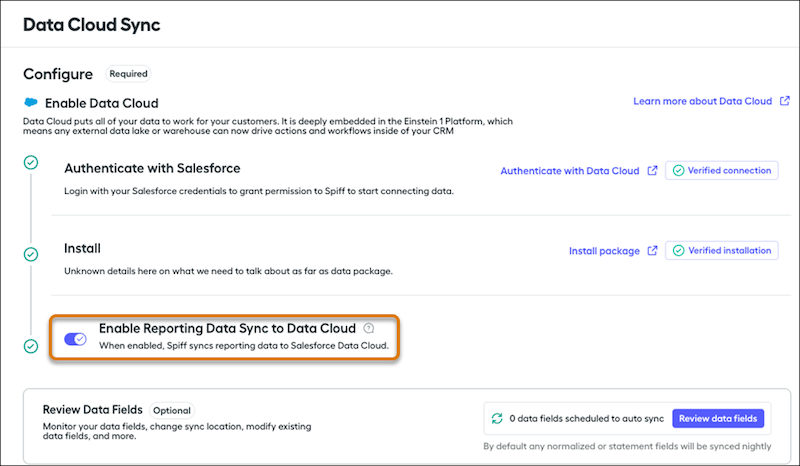The height and width of the screenshot is (466, 800).
Task: Open the Learn more about Data Cloud link
Action: pyautogui.click(x=703, y=101)
